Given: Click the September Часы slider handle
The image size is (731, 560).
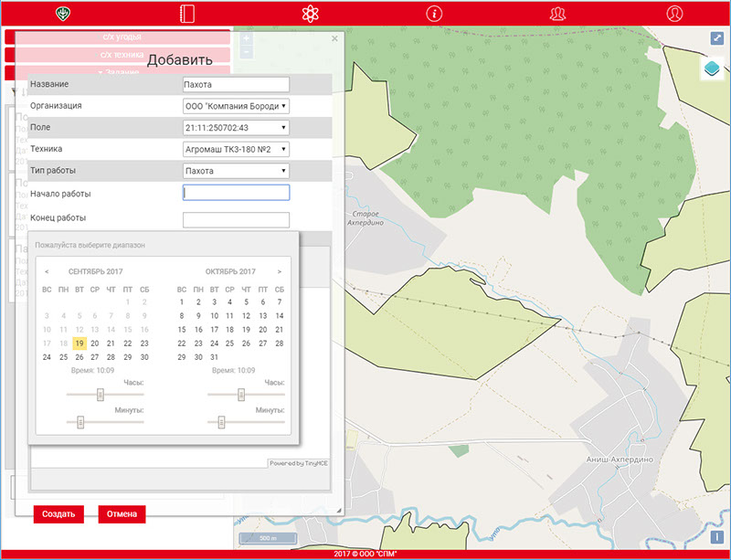Looking at the screenshot, I should 101,395.
